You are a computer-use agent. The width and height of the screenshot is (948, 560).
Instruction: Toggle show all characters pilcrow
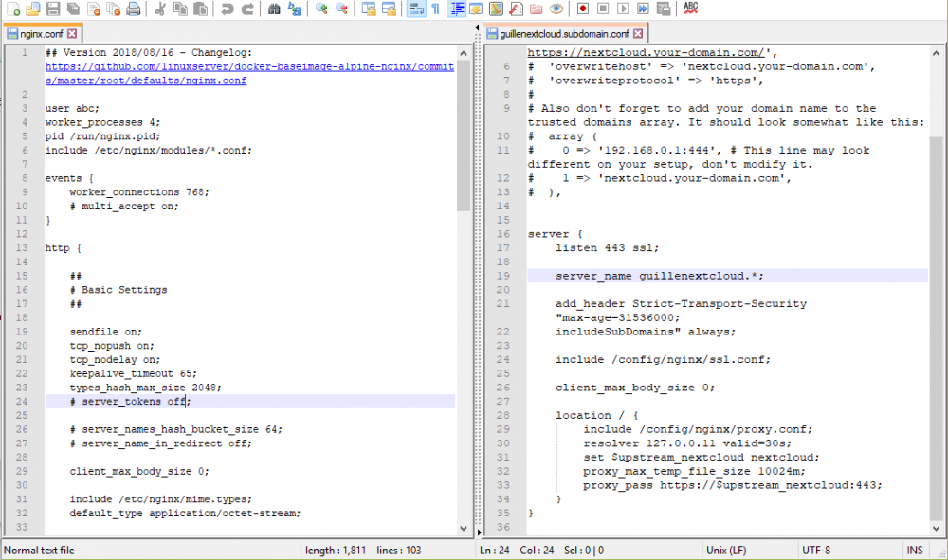[436, 9]
